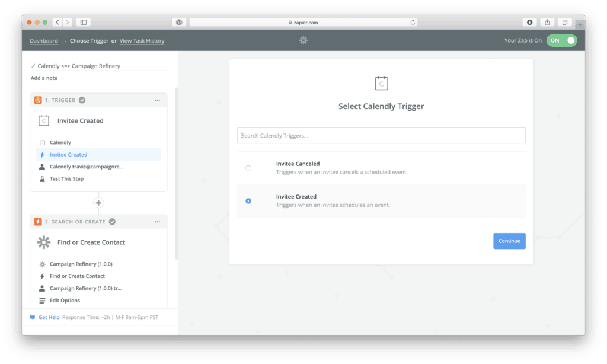Click the Safari share icon
The width and height of the screenshot is (607, 364).
(547, 22)
